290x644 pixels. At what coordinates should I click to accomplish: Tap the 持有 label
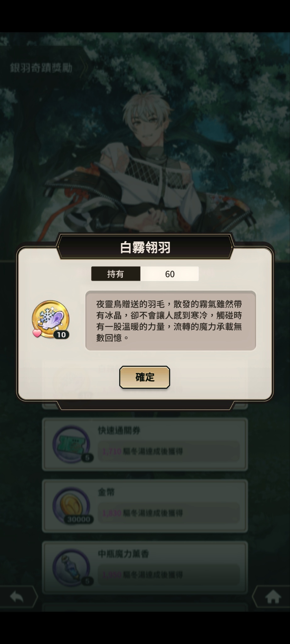coord(115,274)
